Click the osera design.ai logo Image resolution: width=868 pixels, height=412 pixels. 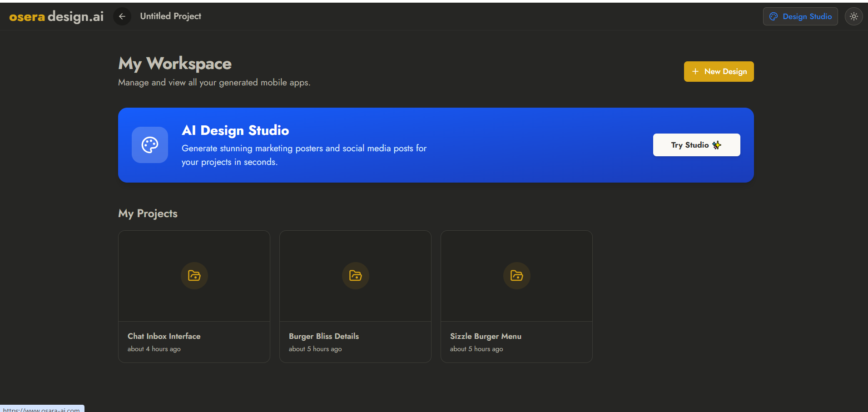[x=56, y=16]
